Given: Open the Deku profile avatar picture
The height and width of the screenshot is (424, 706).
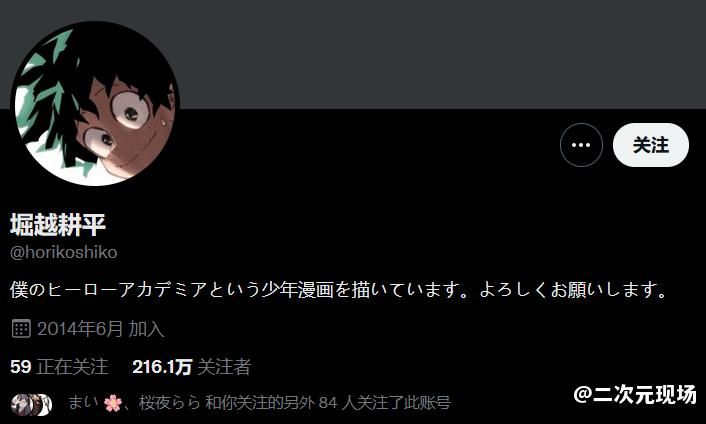Looking at the screenshot, I should (x=95, y=104).
